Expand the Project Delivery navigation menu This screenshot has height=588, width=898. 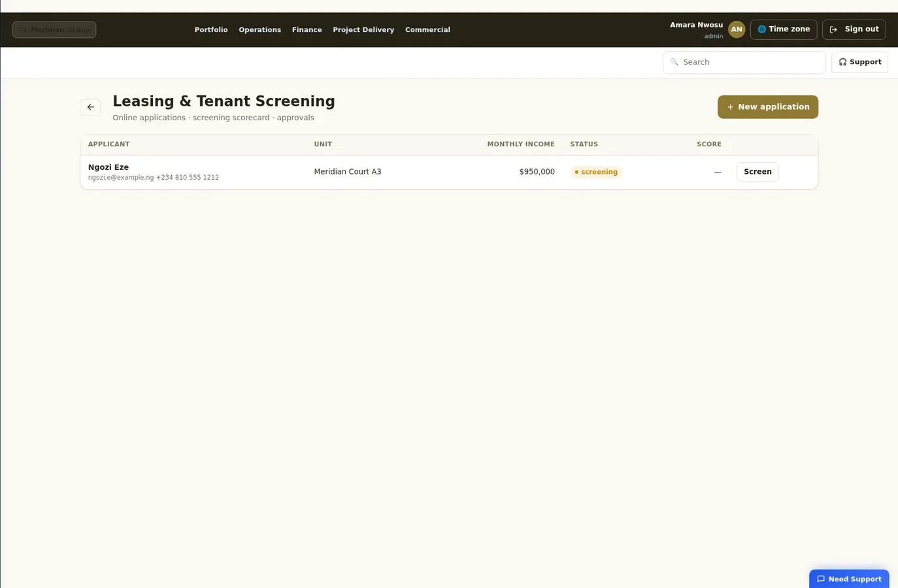click(363, 29)
